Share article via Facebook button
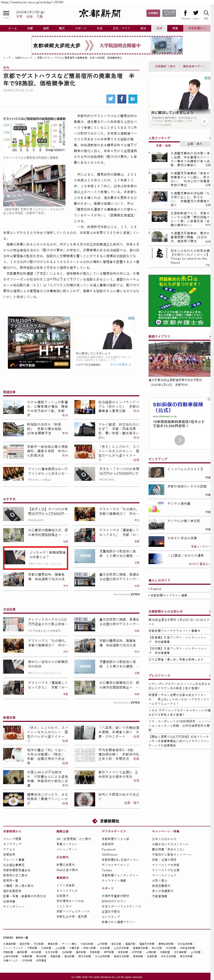 pyautogui.click(x=121, y=98)
